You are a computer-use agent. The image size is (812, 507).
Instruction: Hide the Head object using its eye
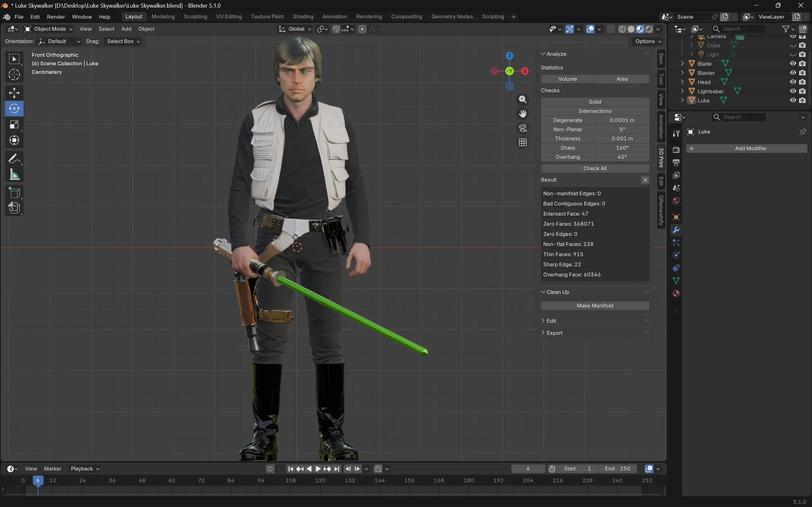point(793,82)
